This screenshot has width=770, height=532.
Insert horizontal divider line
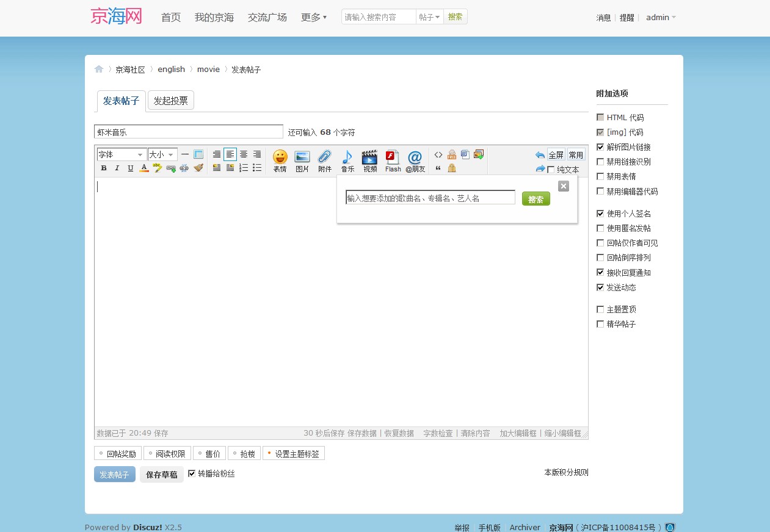pyautogui.click(x=185, y=154)
